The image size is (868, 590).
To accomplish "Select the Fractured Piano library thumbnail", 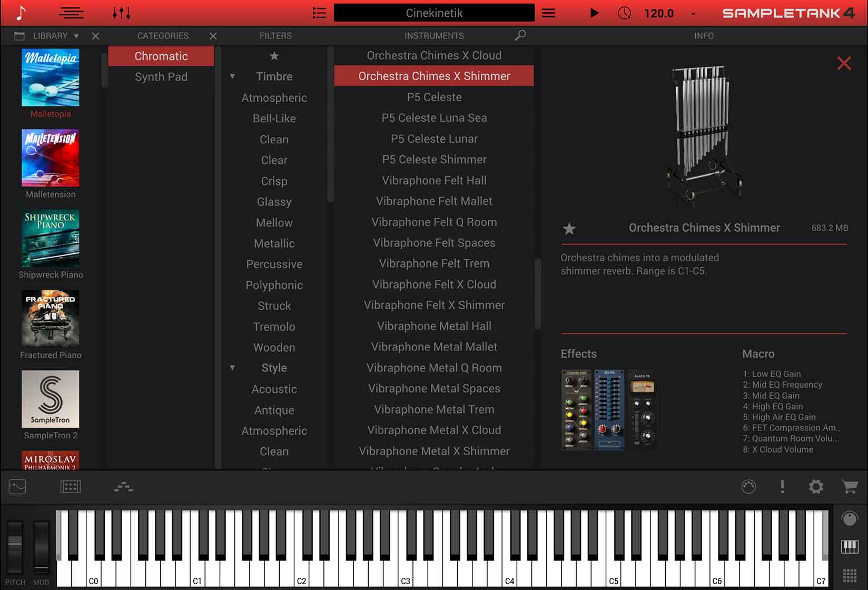I will [51, 318].
